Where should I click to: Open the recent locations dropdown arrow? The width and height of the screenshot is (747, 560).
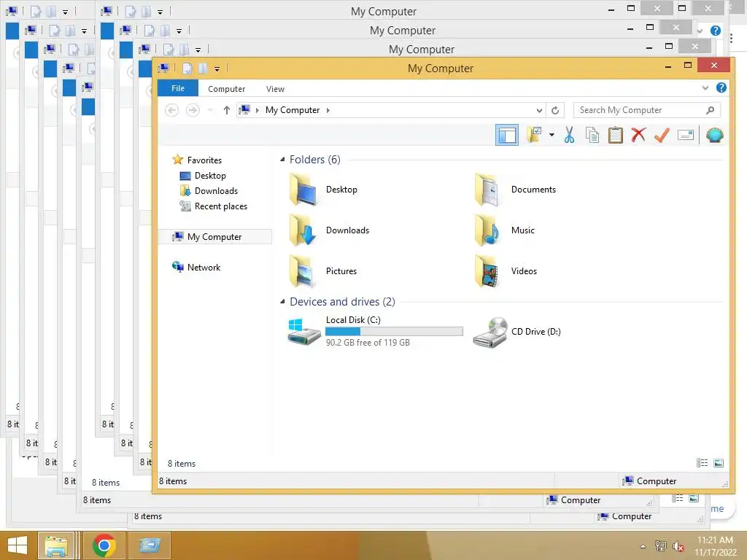point(210,111)
